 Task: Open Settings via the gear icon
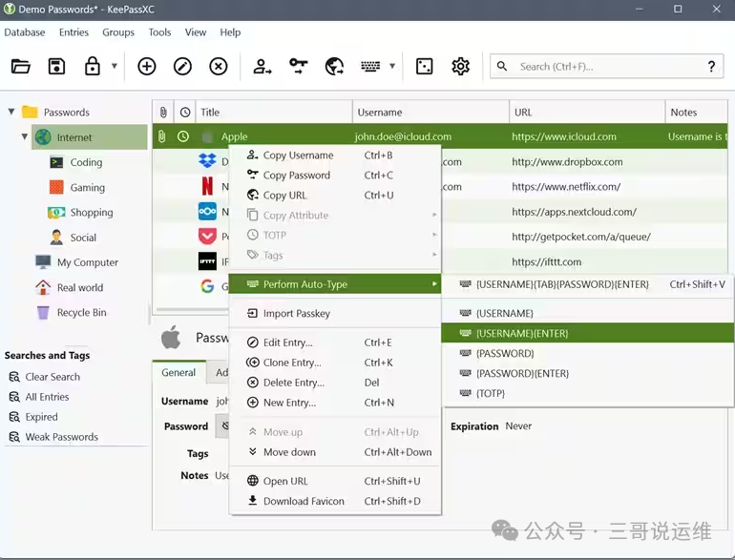[x=461, y=66]
